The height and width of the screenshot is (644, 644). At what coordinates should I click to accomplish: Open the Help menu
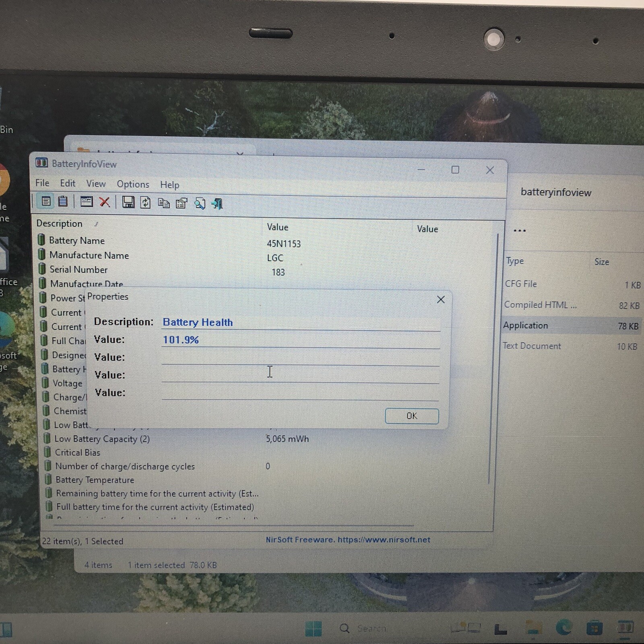169,185
